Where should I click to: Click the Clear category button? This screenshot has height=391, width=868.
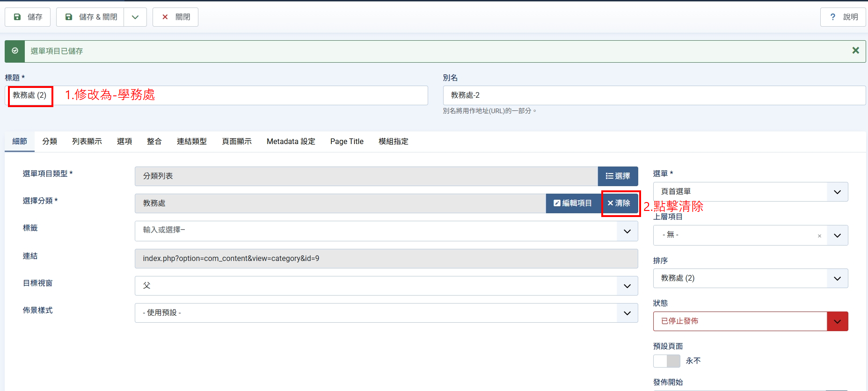pos(619,203)
